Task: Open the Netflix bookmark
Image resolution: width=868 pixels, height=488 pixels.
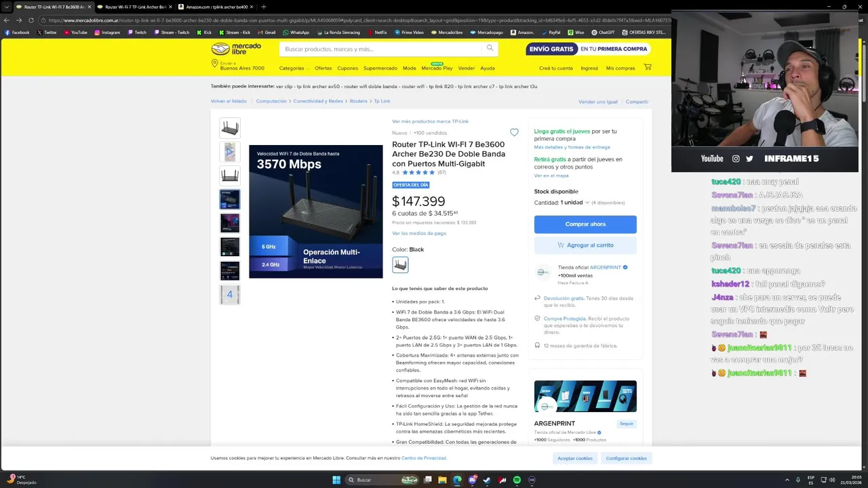Action: coord(377,32)
